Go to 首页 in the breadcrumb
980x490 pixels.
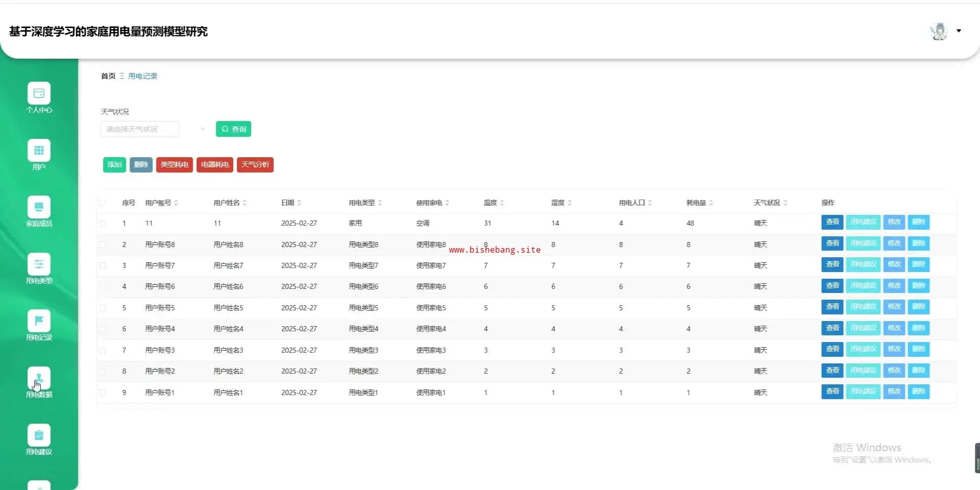coord(108,76)
